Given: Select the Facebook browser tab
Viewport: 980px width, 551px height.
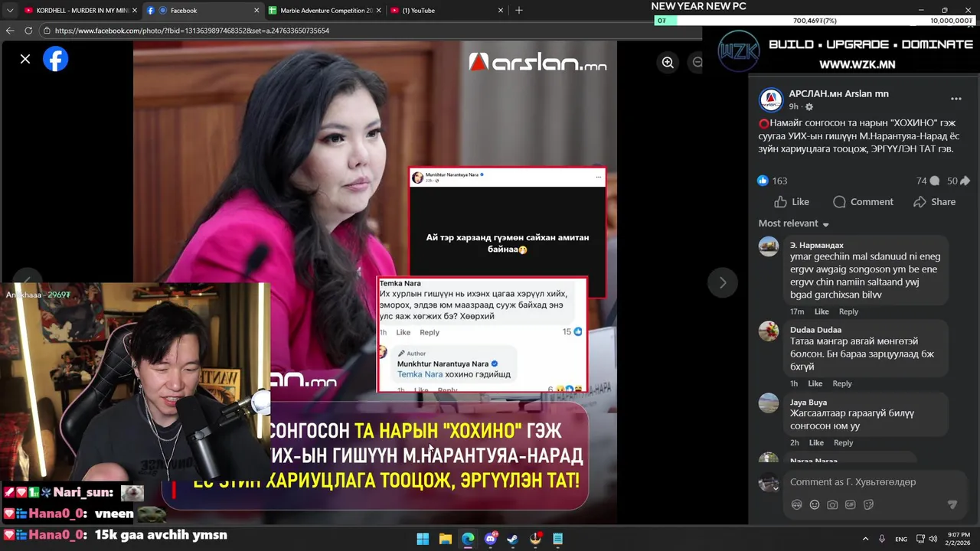Looking at the screenshot, I should coord(203,11).
